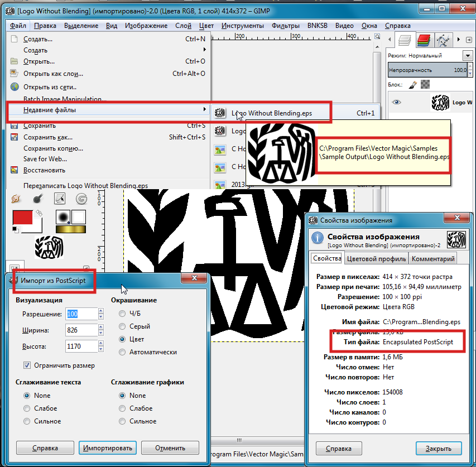Click the Ширина field stepper arrows
476x467 pixels.
pos(101,330)
